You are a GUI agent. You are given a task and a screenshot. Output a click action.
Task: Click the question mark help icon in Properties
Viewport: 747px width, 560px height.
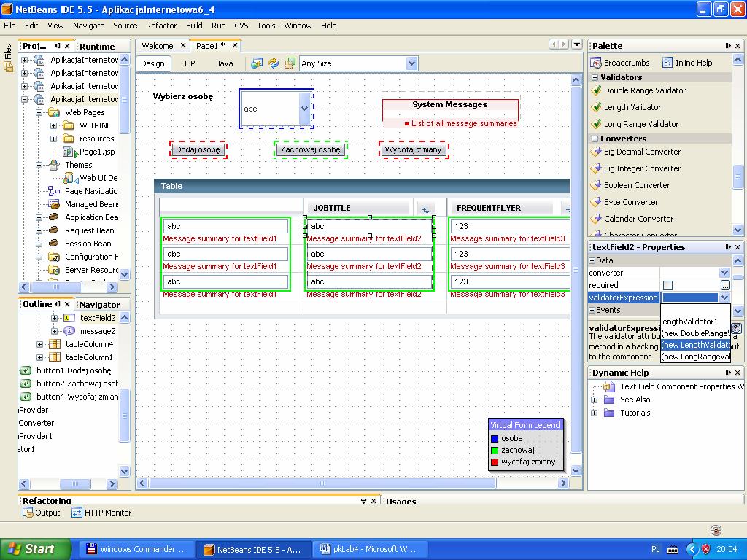[737, 328]
